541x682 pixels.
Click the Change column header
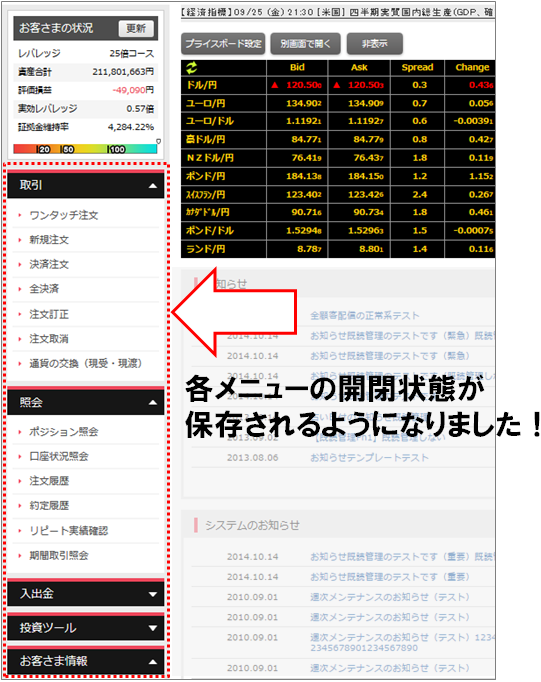click(x=472, y=67)
